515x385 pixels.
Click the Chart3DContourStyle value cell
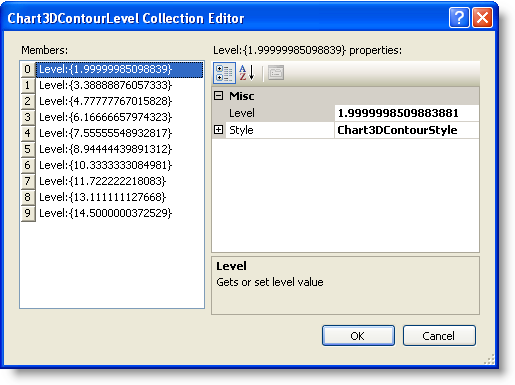tap(407, 130)
